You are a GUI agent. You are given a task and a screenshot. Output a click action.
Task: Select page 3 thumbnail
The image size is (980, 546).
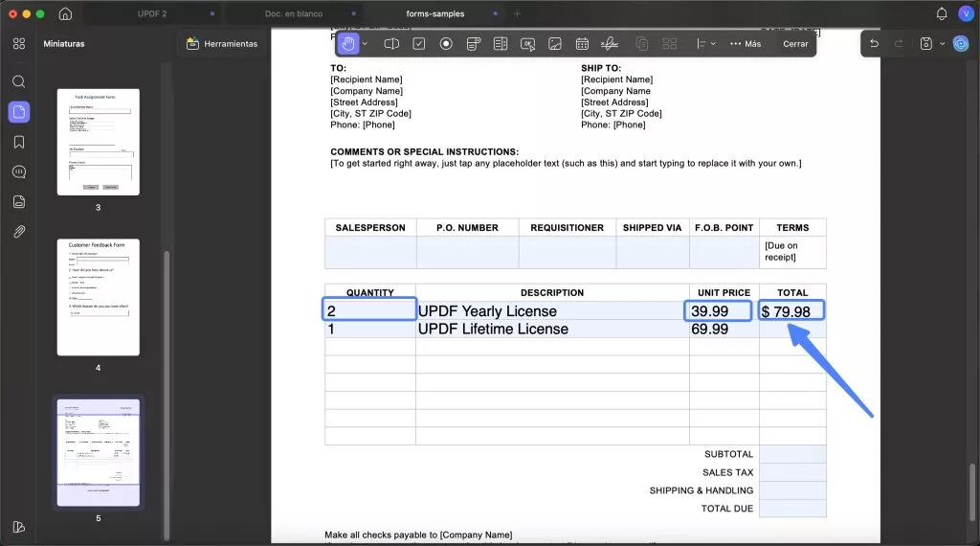pos(99,142)
